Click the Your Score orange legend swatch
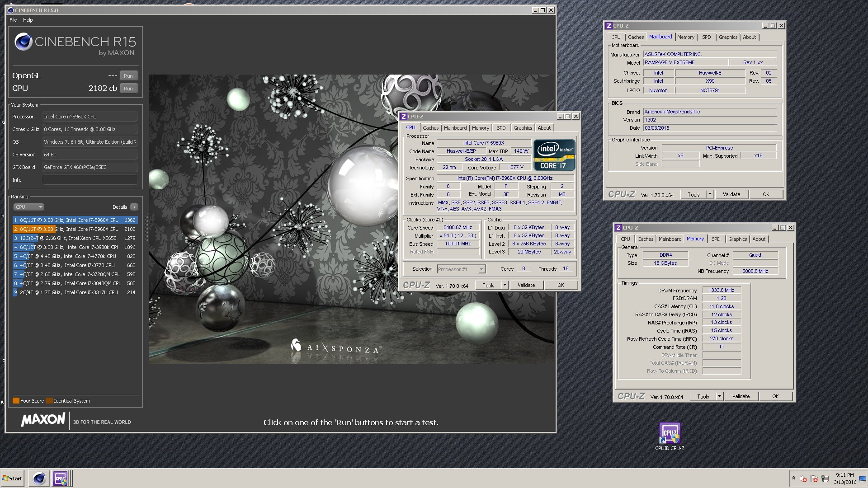Screen dimensions: 868x488 point(16,401)
